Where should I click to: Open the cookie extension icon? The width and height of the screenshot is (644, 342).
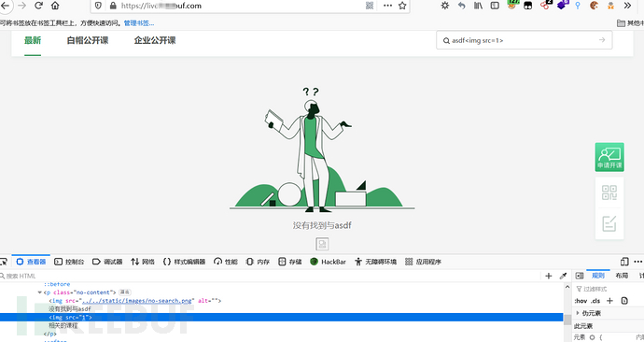[x=594, y=6]
